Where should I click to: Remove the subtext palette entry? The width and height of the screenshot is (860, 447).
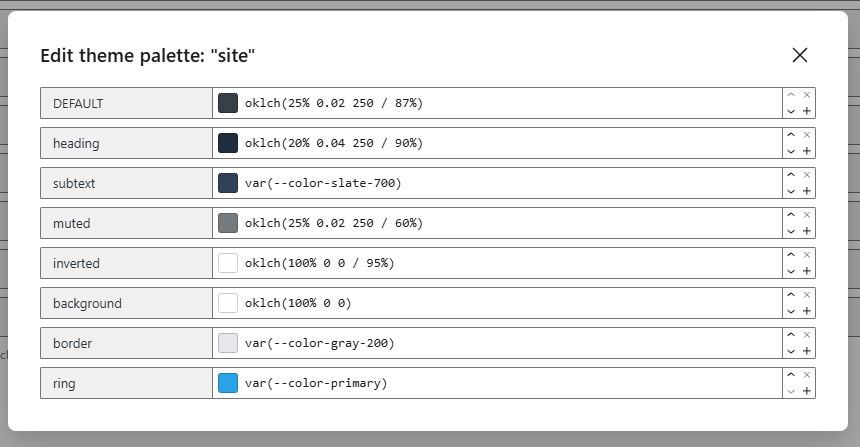point(807,175)
